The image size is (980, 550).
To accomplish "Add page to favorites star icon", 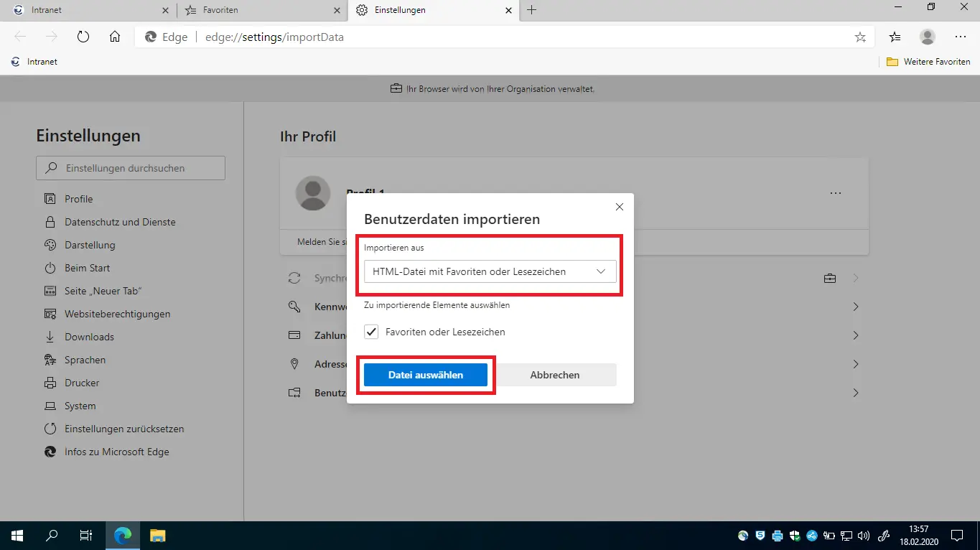I will [860, 37].
